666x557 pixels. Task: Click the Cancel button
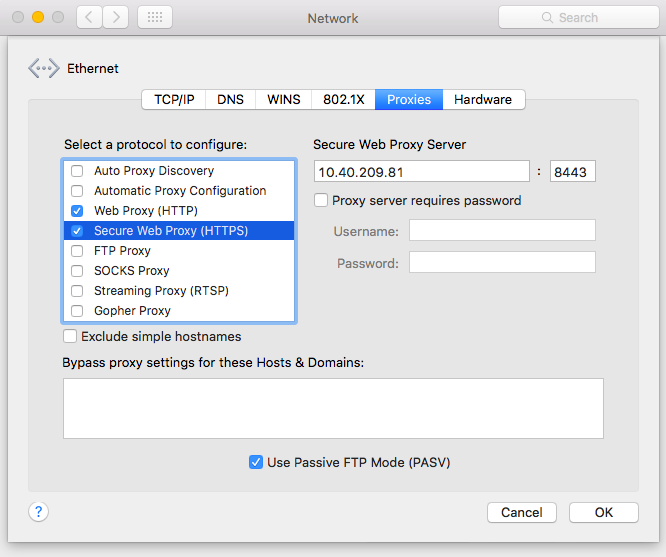(x=521, y=512)
